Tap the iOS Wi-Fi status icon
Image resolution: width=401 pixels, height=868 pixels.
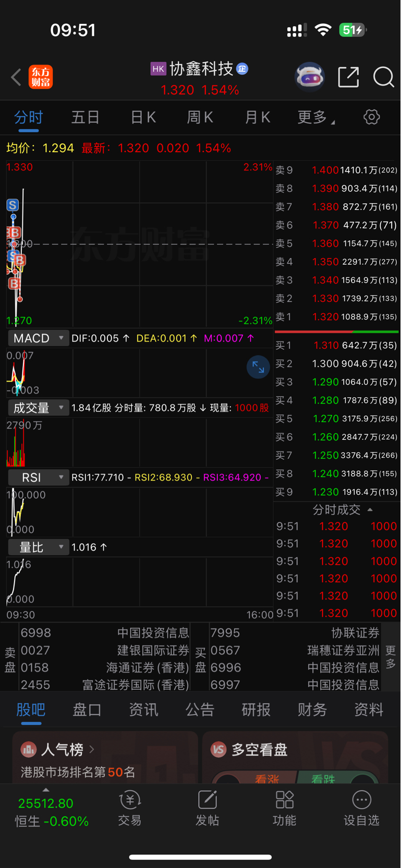pyautogui.click(x=323, y=30)
